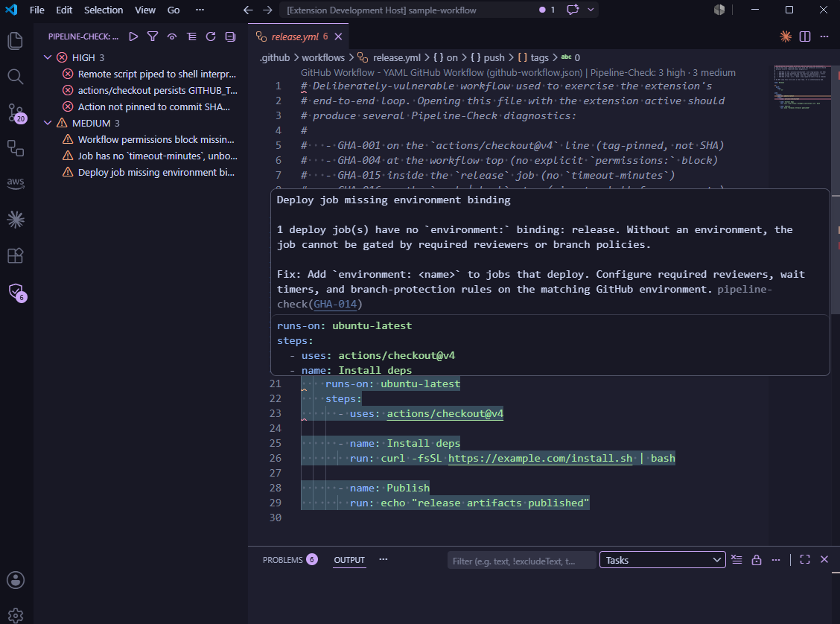
Task: Open the Remote/containers activity bar icon
Action: point(16,148)
